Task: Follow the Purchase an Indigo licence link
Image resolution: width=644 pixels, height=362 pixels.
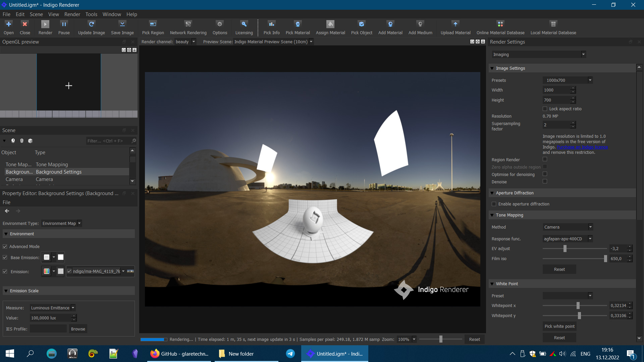Action: pyautogui.click(x=583, y=147)
